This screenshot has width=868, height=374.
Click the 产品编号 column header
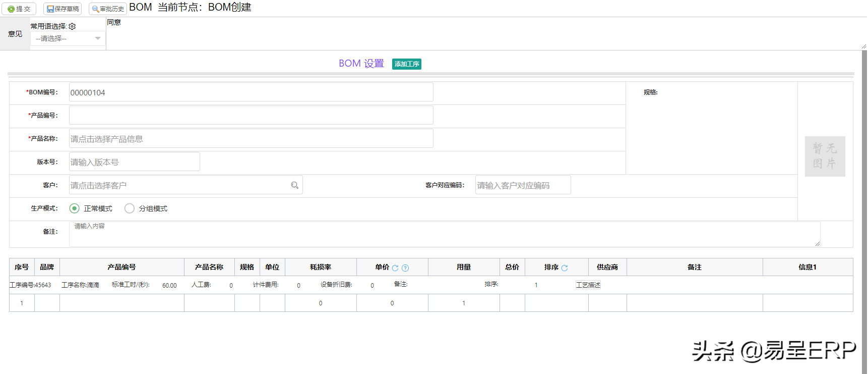(x=121, y=267)
